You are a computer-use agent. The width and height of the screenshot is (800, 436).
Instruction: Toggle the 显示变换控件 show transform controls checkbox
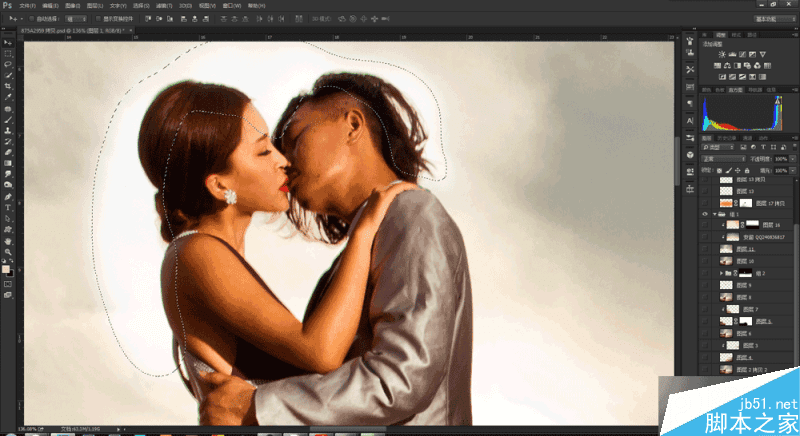pos(98,19)
